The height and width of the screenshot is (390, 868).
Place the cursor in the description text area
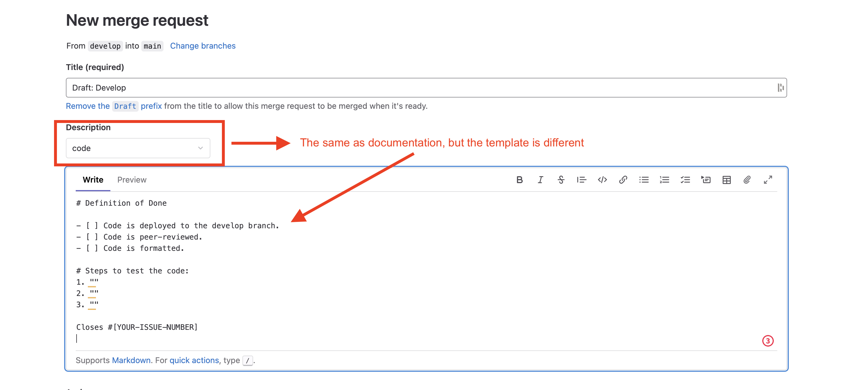pyautogui.click(x=426, y=271)
